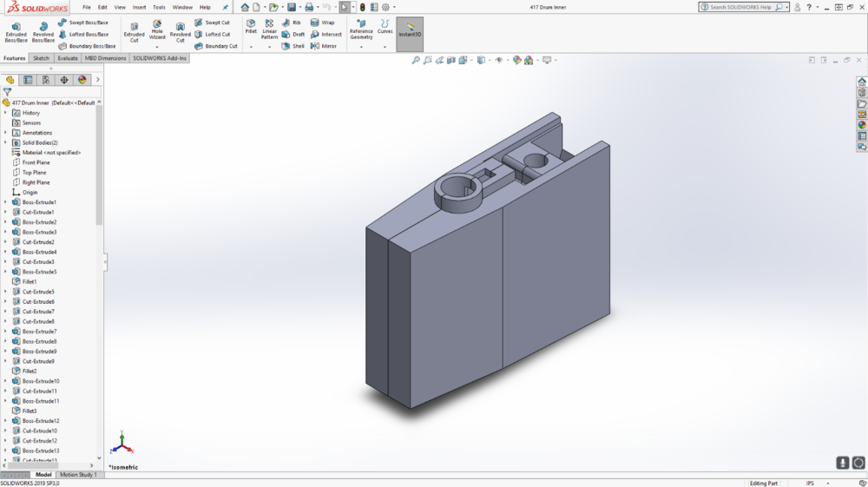Switch to the Sketch tab

(x=41, y=58)
